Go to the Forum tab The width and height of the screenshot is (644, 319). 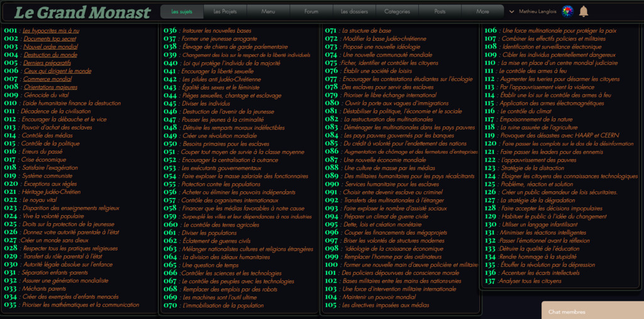(311, 11)
